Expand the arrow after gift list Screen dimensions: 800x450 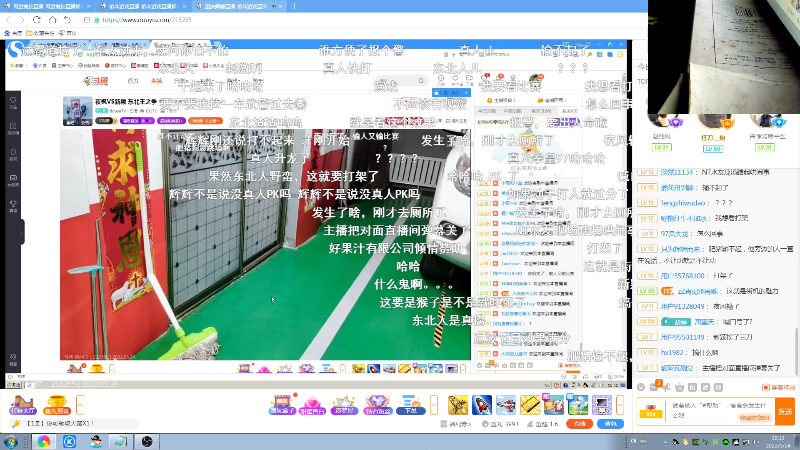pos(620,405)
